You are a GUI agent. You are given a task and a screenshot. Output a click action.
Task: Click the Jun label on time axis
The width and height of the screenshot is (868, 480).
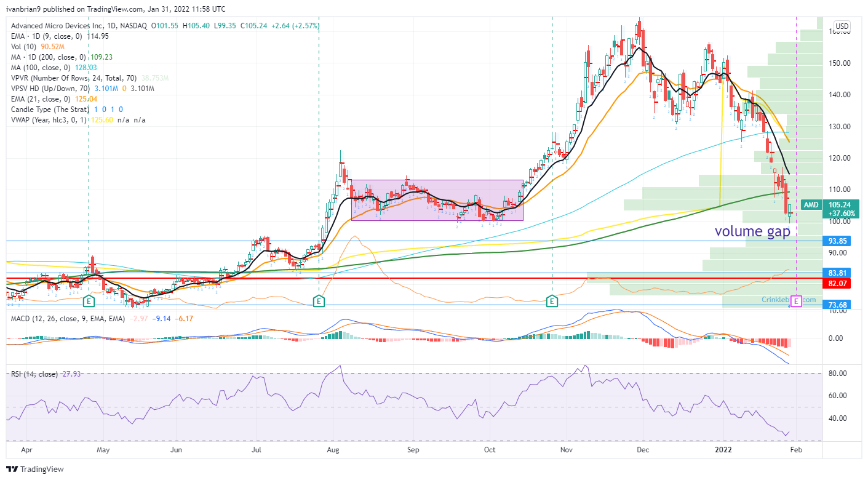click(177, 450)
